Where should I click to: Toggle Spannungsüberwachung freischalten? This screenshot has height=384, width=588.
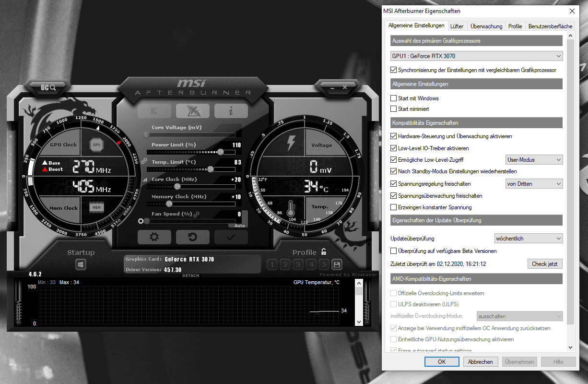(x=394, y=196)
